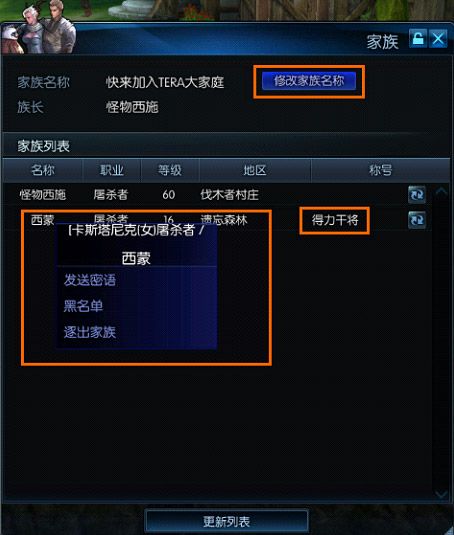Click the 修改家族名称 button

309,81
